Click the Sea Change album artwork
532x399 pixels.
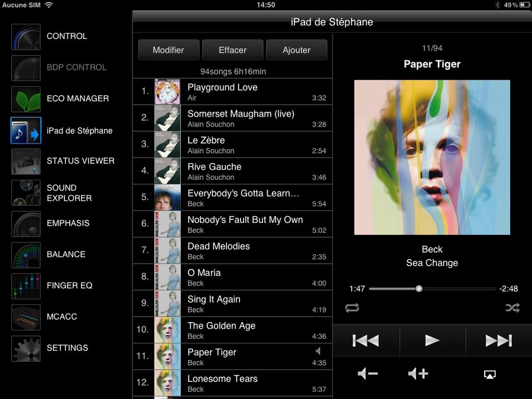[x=432, y=157]
